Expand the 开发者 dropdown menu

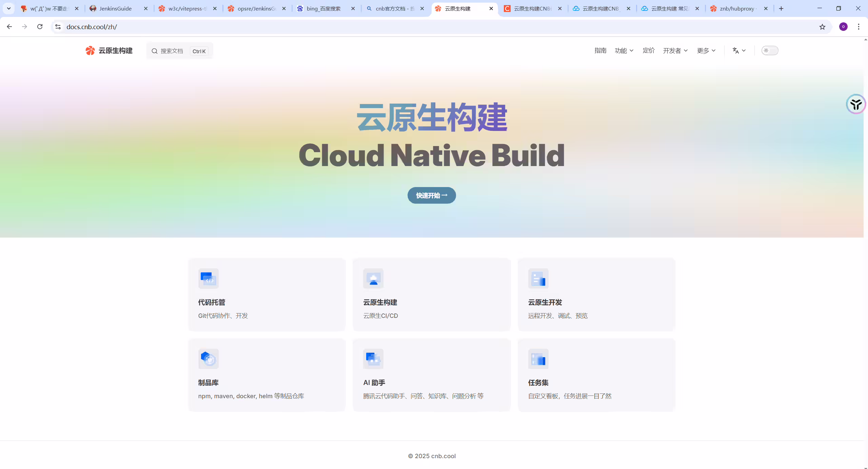[x=675, y=50]
